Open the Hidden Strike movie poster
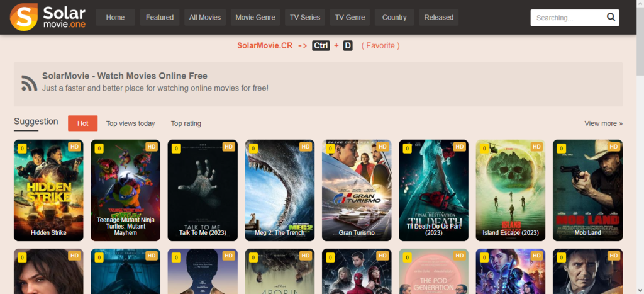This screenshot has width=644, height=294. [48, 190]
